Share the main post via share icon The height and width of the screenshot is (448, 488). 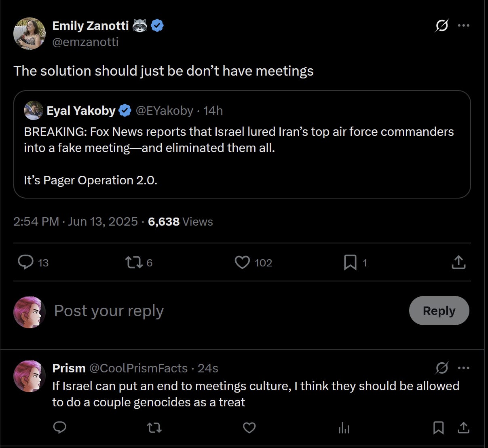458,262
